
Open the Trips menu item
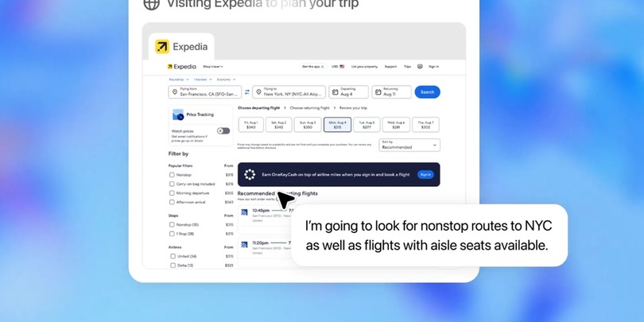tap(407, 67)
